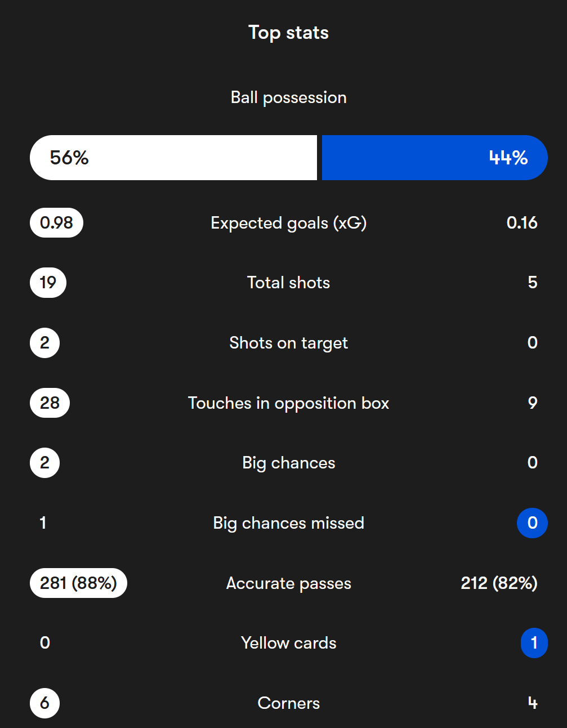This screenshot has height=728, width=567.
Task: Click the Total shots label
Action: click(x=288, y=283)
